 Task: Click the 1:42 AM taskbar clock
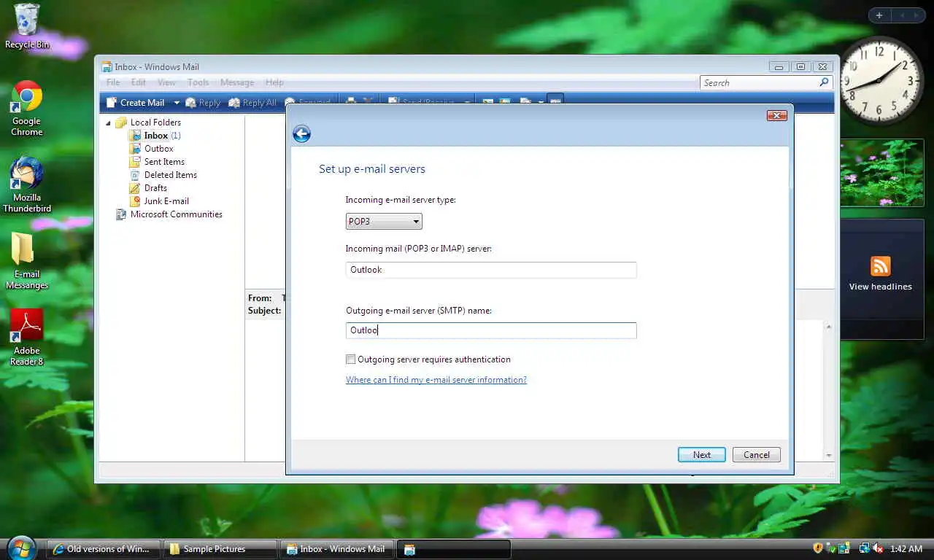(906, 549)
